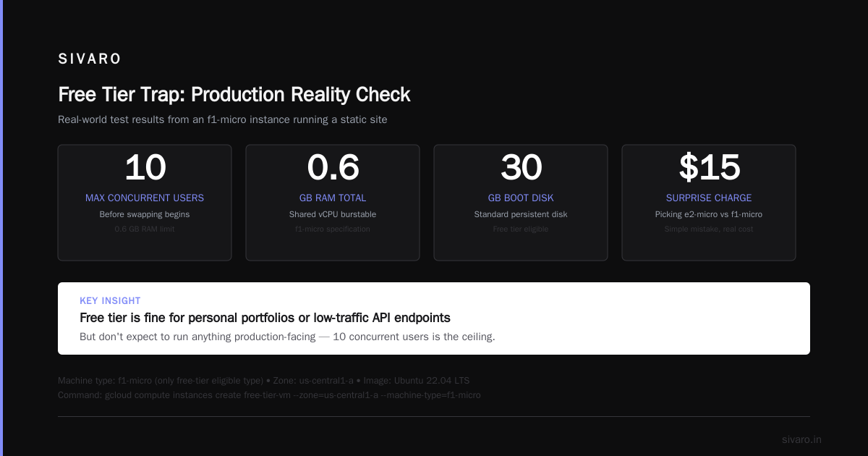Select the GB RAM Total label
868x456 pixels.
click(333, 198)
